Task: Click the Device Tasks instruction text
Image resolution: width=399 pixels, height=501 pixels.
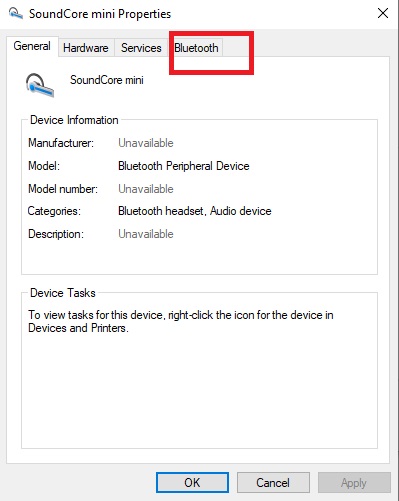Action: tap(181, 321)
